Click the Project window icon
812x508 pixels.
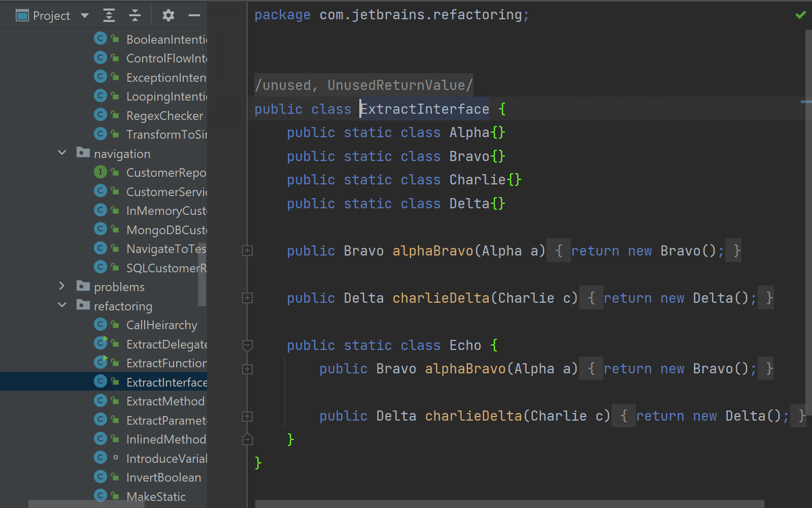[x=22, y=16]
